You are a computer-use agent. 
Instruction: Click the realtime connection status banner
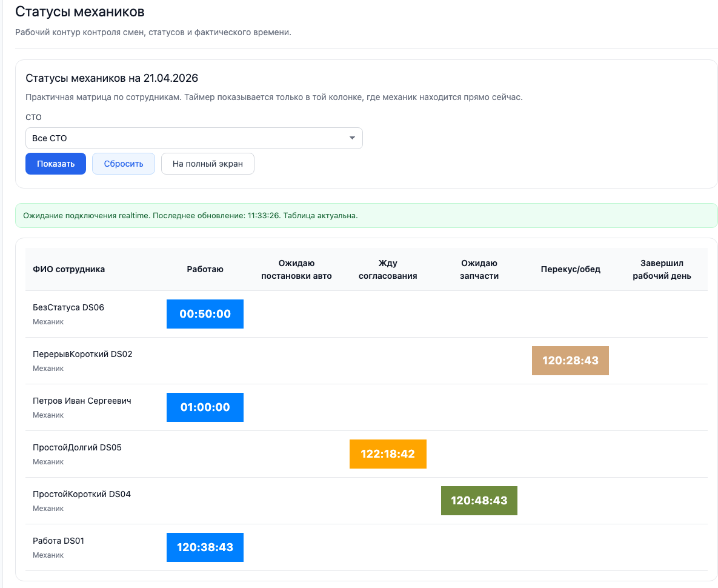366,215
